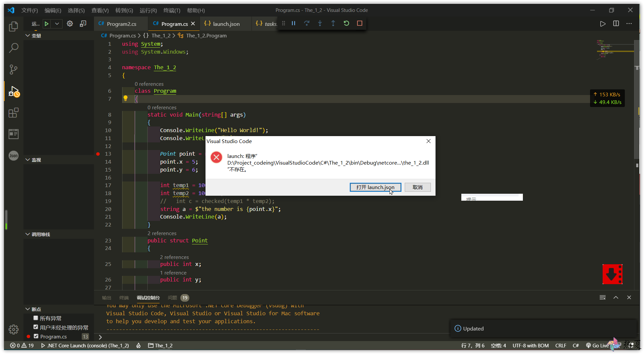This screenshot has width=644, height=354.
Task: Collapse the 监视 watch section
Action: click(28, 160)
